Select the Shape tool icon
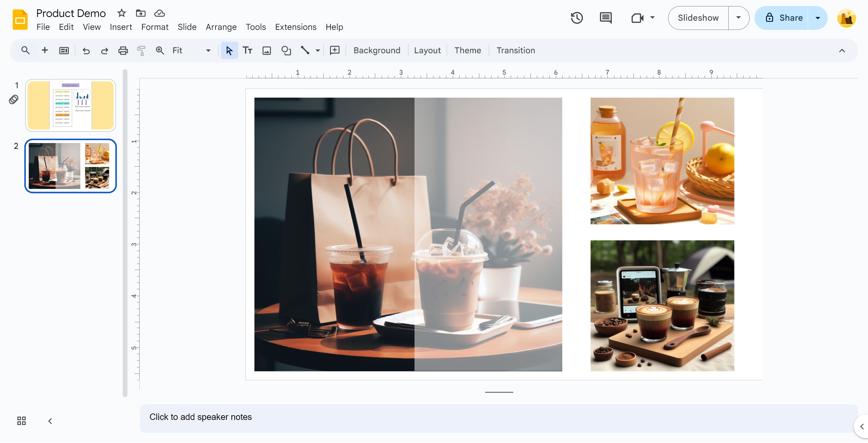868x443 pixels. pyautogui.click(x=286, y=51)
